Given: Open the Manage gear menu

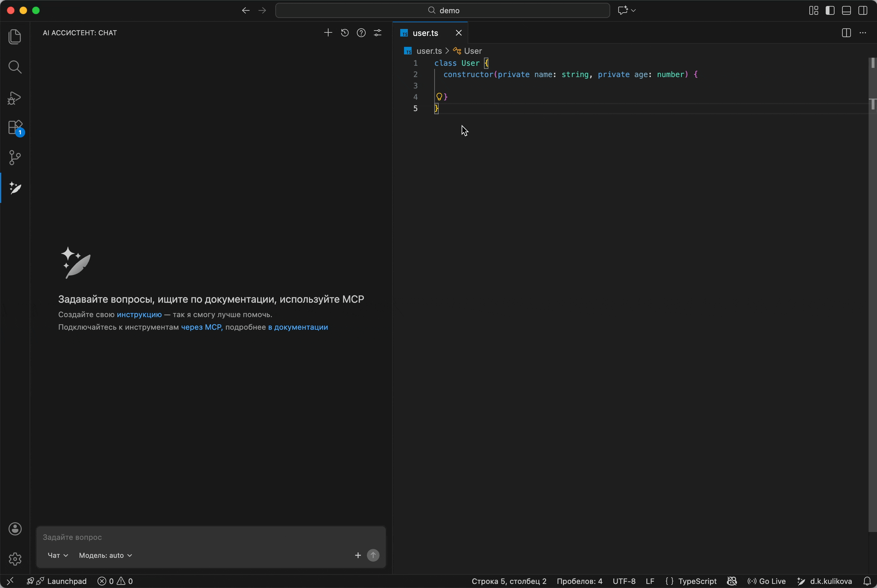Looking at the screenshot, I should (x=15, y=559).
